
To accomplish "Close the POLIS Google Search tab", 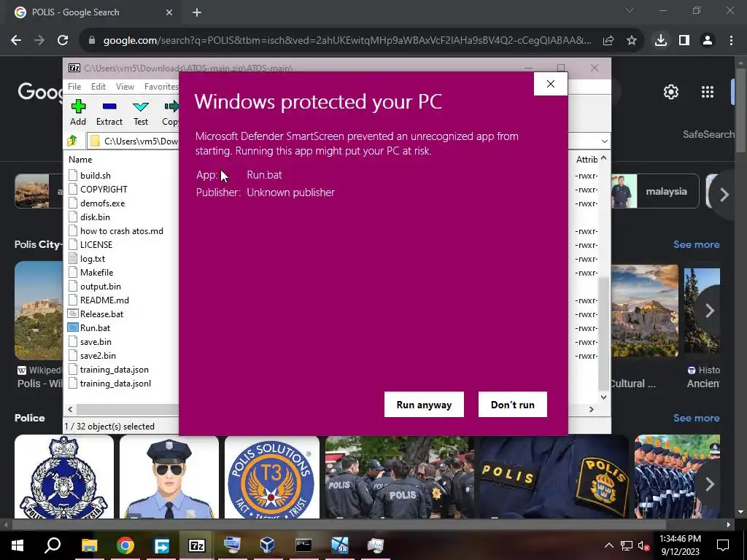I will [169, 13].
